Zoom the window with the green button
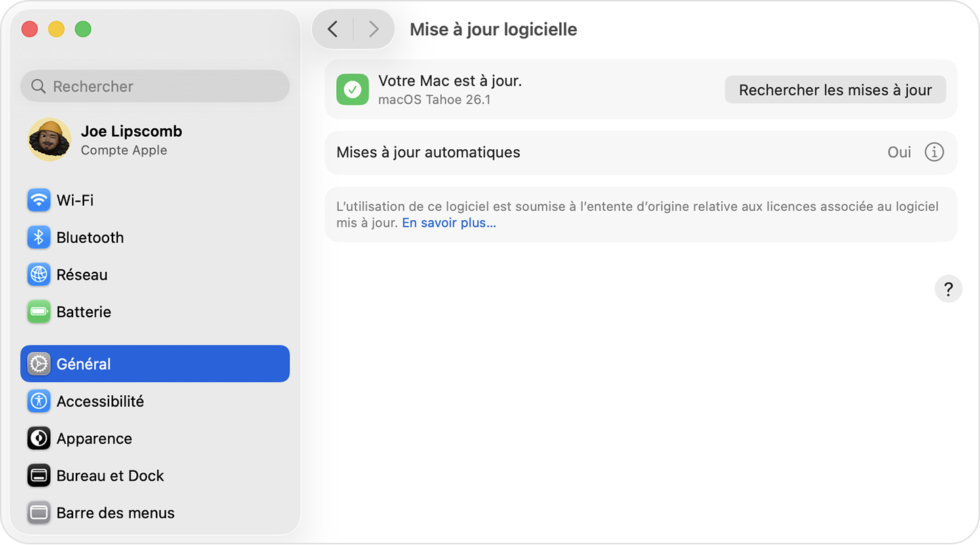 pyautogui.click(x=83, y=29)
